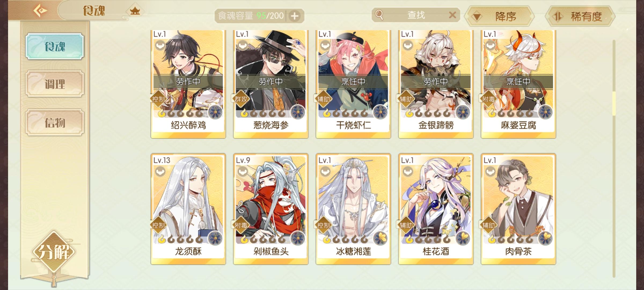The height and width of the screenshot is (290, 644).
Task: Tap flower talisman icon on 龙须酥 card
Action: [215, 238]
